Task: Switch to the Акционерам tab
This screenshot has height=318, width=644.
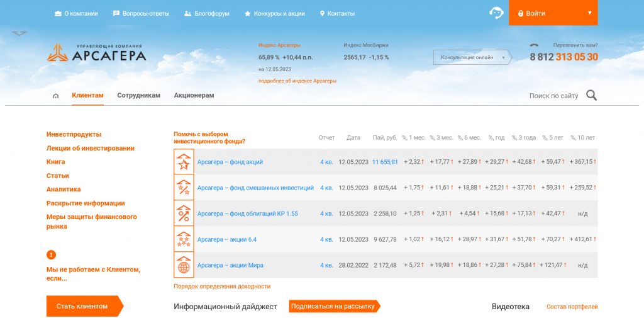Action: click(194, 96)
